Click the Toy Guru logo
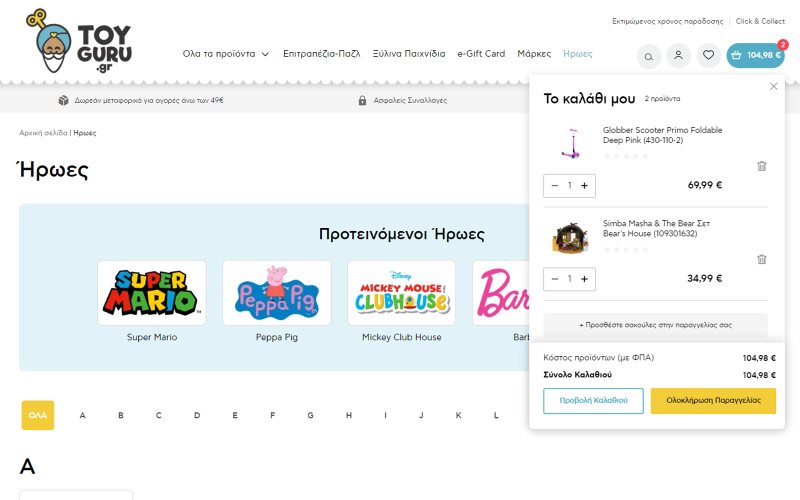 [x=79, y=41]
